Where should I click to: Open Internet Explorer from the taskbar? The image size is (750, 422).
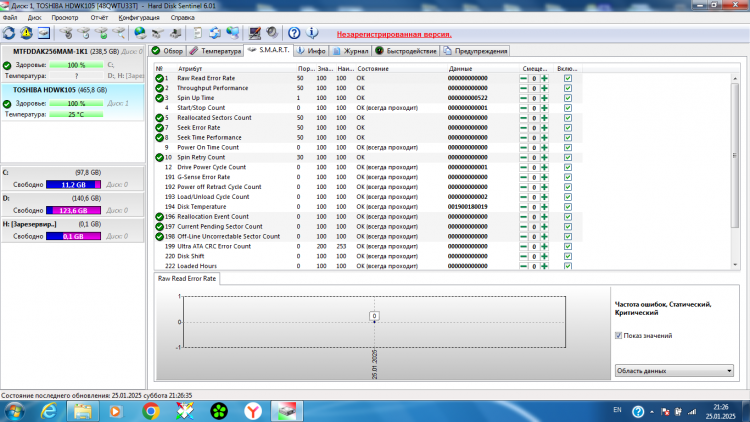pos(49,411)
